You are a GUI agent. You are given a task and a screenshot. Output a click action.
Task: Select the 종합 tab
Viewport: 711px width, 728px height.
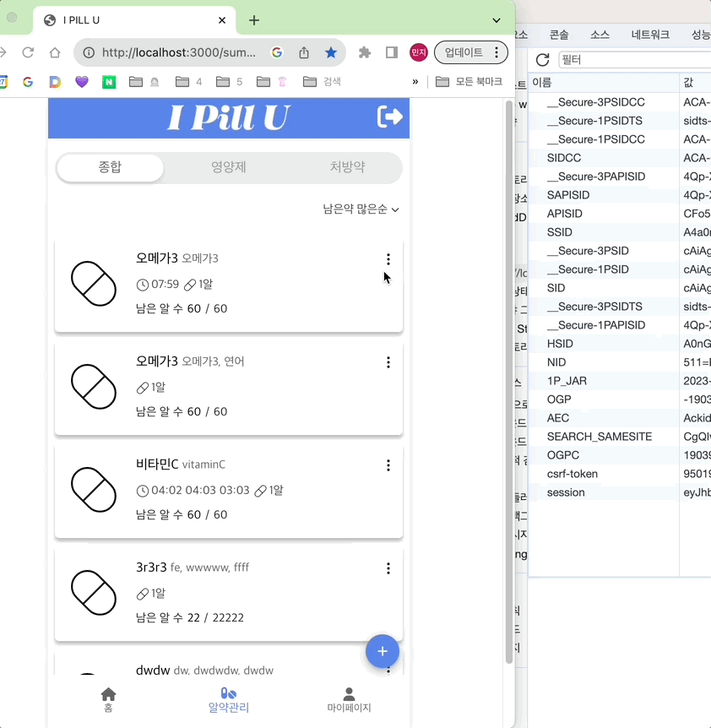point(110,167)
